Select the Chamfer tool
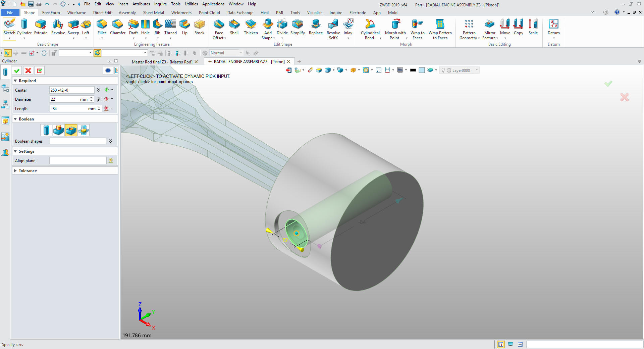 coord(118,27)
